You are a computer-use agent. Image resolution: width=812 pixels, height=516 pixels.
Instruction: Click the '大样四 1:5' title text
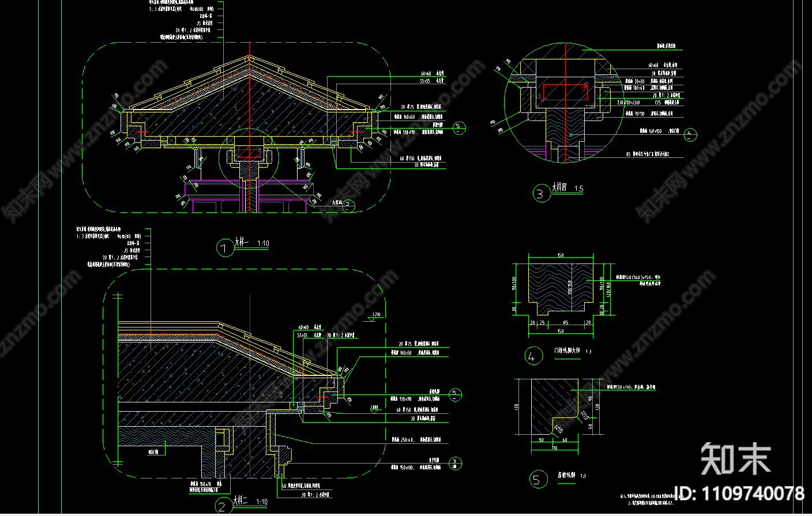(568, 188)
